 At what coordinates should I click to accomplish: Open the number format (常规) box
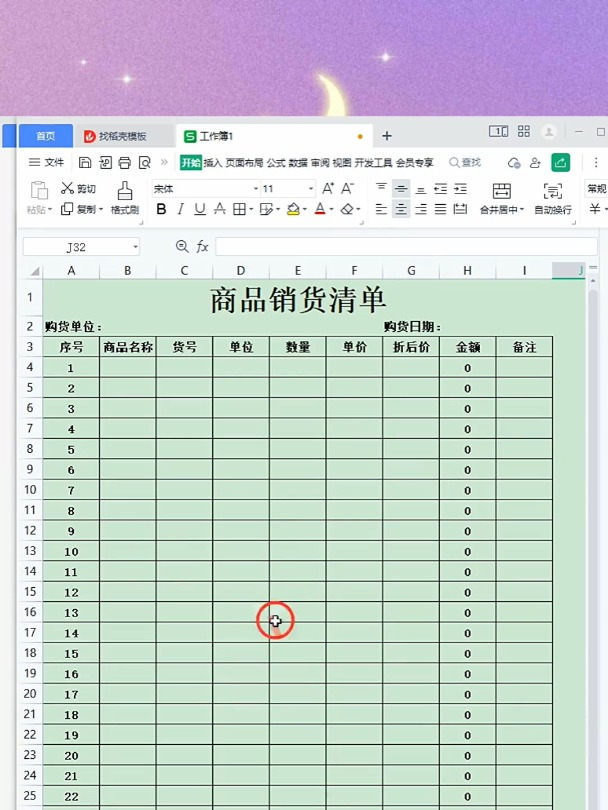click(596, 189)
